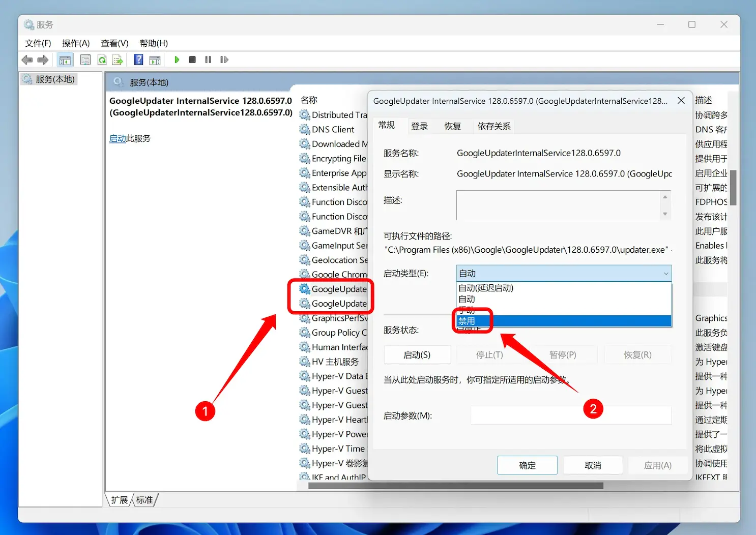Click gear icon of GameInput Ser… service
Viewport: 756px width, 535px height.
304,245
